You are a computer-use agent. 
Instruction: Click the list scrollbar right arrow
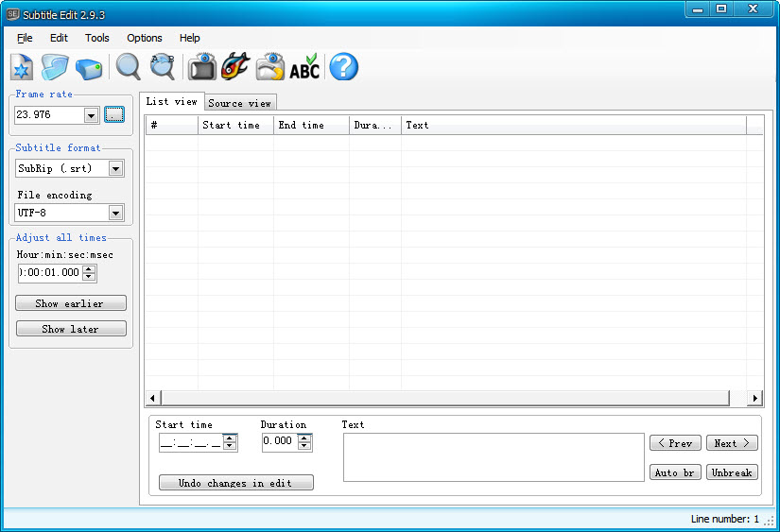tap(755, 398)
